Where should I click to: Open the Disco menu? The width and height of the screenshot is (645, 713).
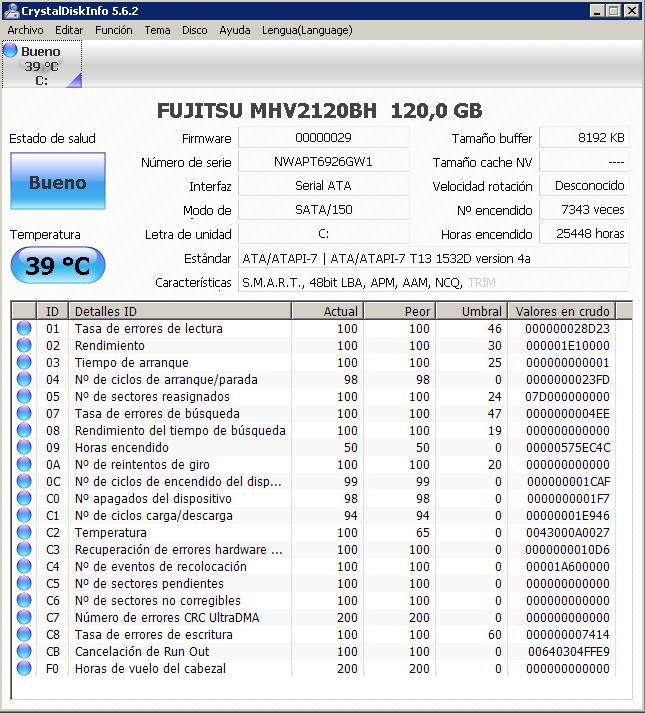point(195,30)
